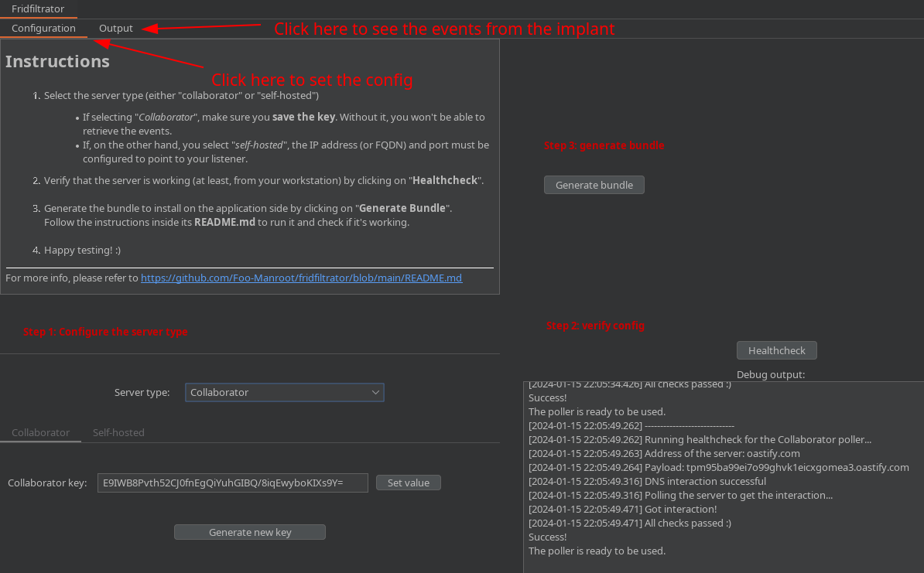Click the 'Polling the server to get the interaction' line
Image resolution: width=924 pixels, height=573 pixels.
pyautogui.click(x=681, y=495)
